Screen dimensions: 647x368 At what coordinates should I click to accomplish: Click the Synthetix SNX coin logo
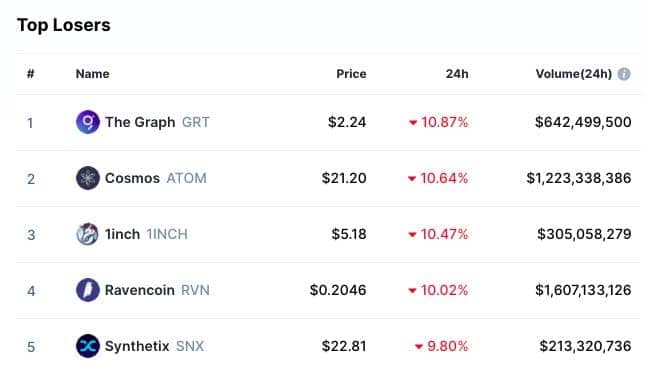pyautogui.click(x=87, y=346)
